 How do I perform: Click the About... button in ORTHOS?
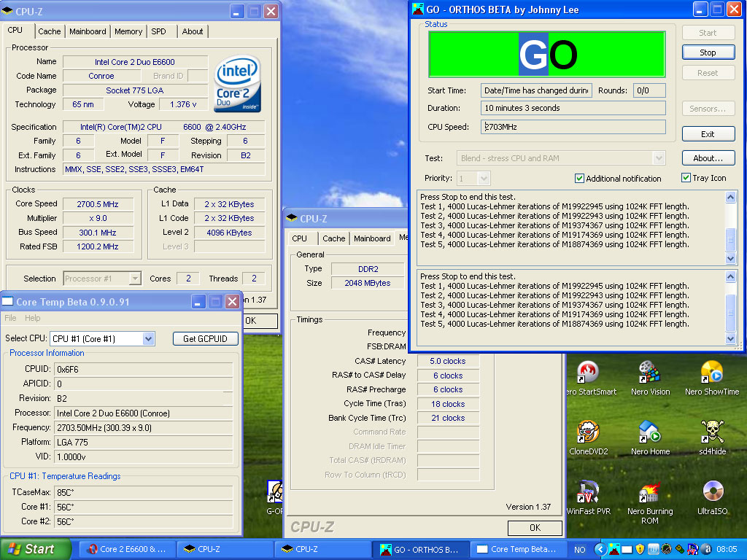[708, 158]
